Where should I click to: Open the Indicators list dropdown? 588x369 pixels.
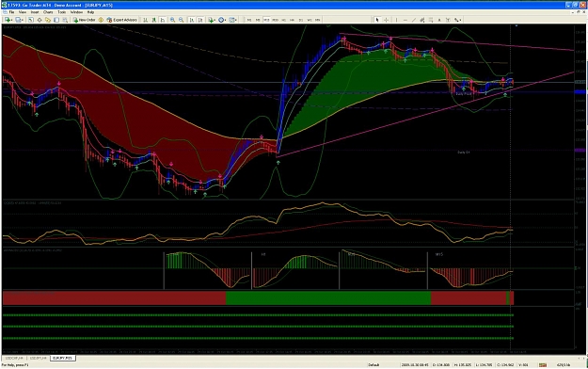[212, 20]
